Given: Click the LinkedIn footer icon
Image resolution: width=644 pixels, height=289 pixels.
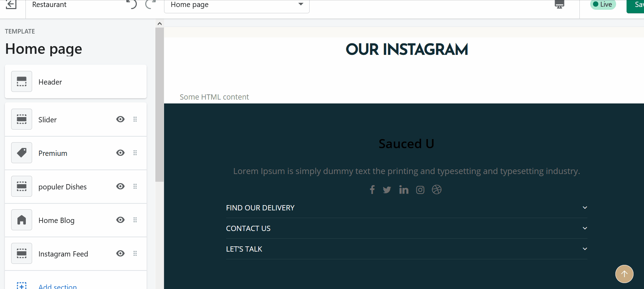Looking at the screenshot, I should 404,190.
